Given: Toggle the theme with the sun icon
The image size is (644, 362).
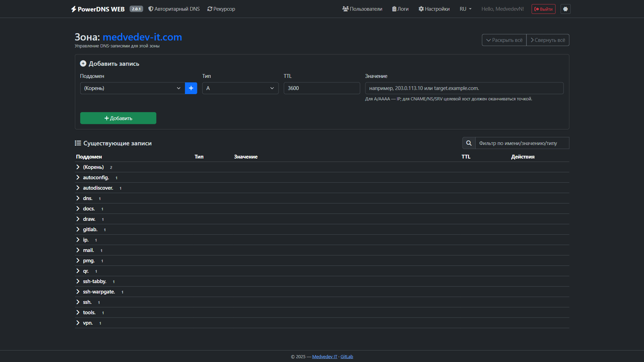Looking at the screenshot, I should [565, 9].
